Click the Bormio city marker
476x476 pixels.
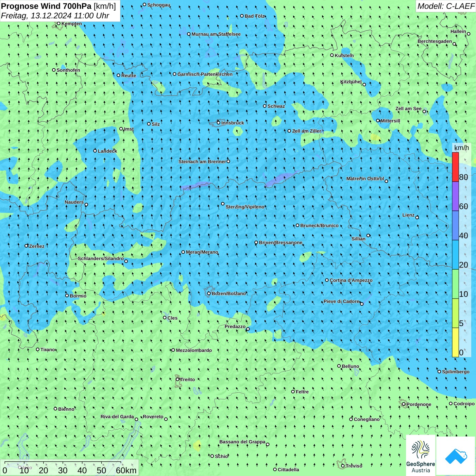(67, 295)
